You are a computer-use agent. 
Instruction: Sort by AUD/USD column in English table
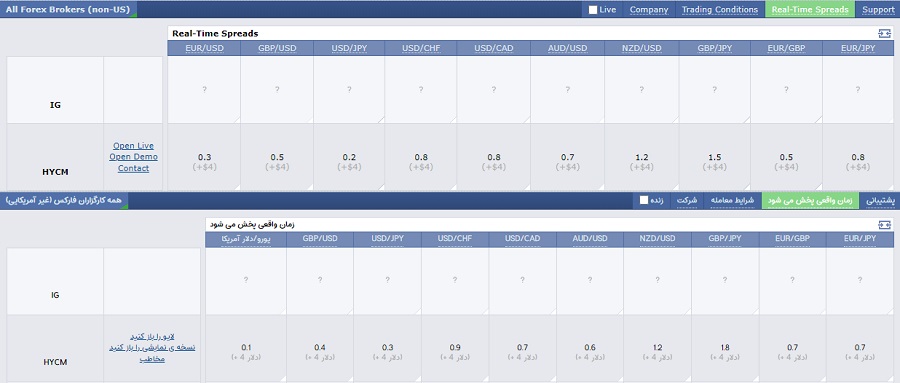tap(568, 48)
